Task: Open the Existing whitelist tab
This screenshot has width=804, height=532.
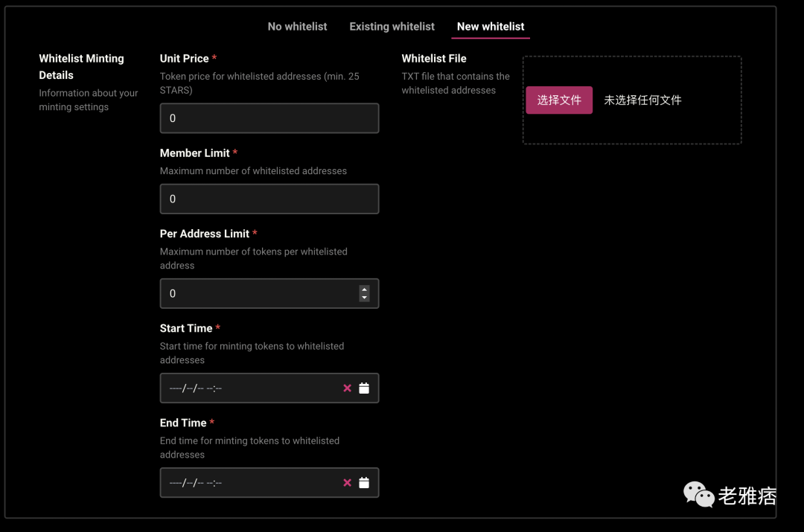Action: click(x=392, y=27)
